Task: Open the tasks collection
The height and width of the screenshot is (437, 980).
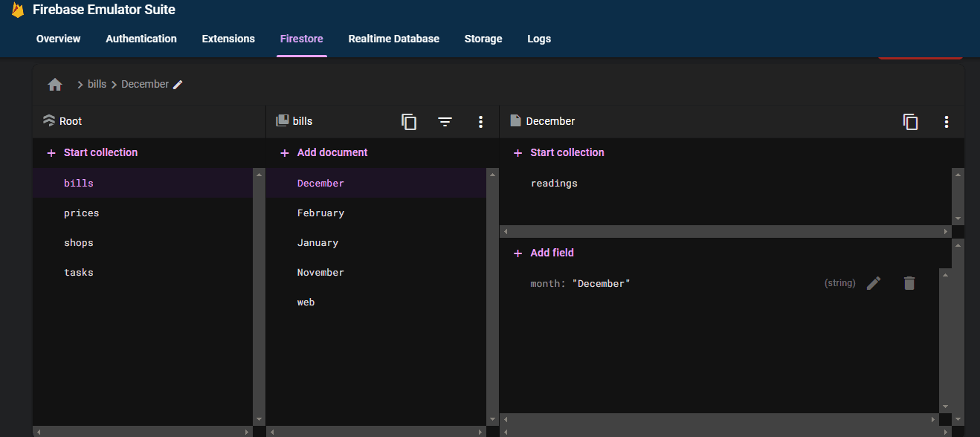Action: [x=143, y=272]
